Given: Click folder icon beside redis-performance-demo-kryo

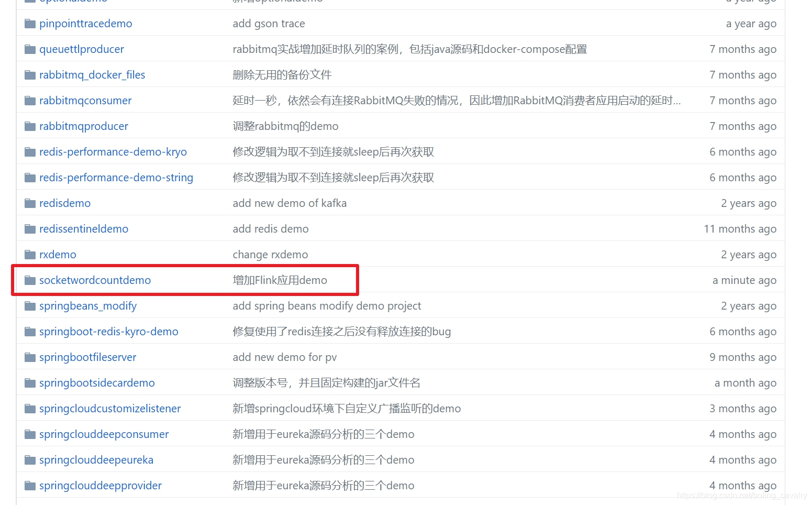Looking at the screenshot, I should (x=30, y=152).
